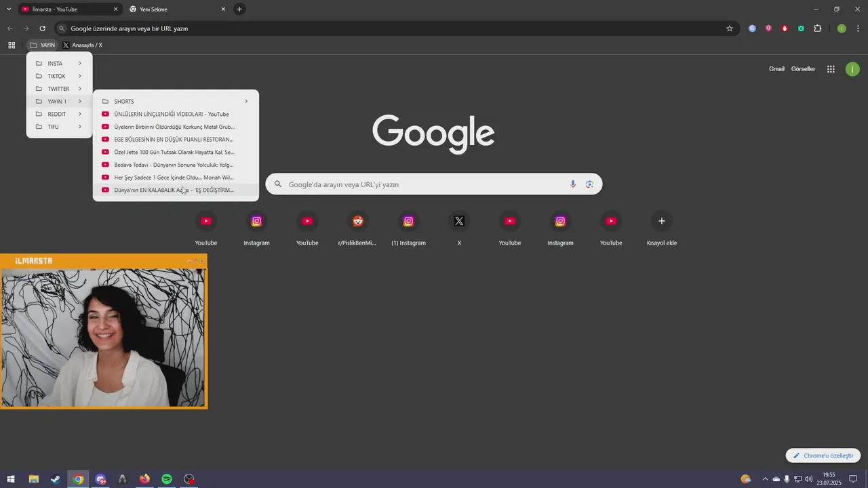
Task: Add a shortcut with Kısayol ekle
Action: tap(662, 229)
